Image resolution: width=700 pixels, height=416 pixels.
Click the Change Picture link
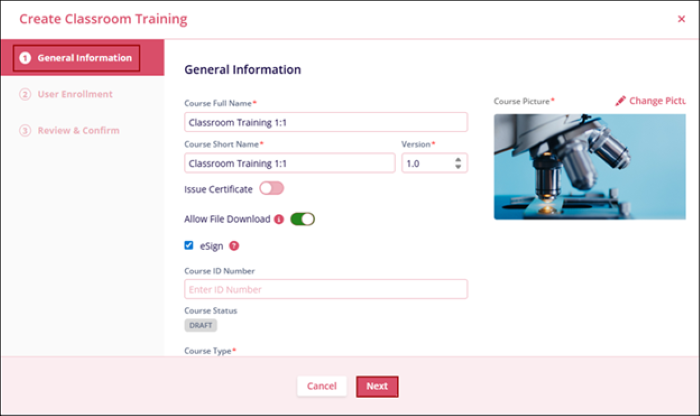click(657, 101)
